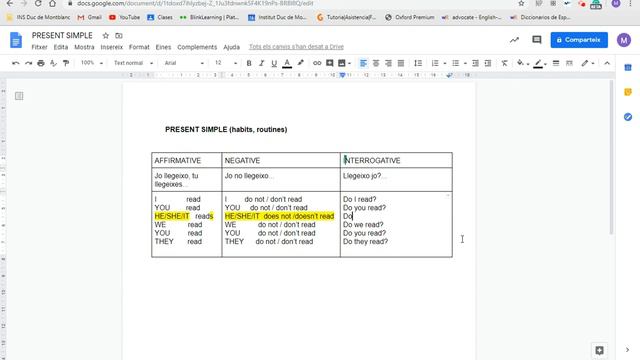Open the Google Docs home icon

(16, 40)
